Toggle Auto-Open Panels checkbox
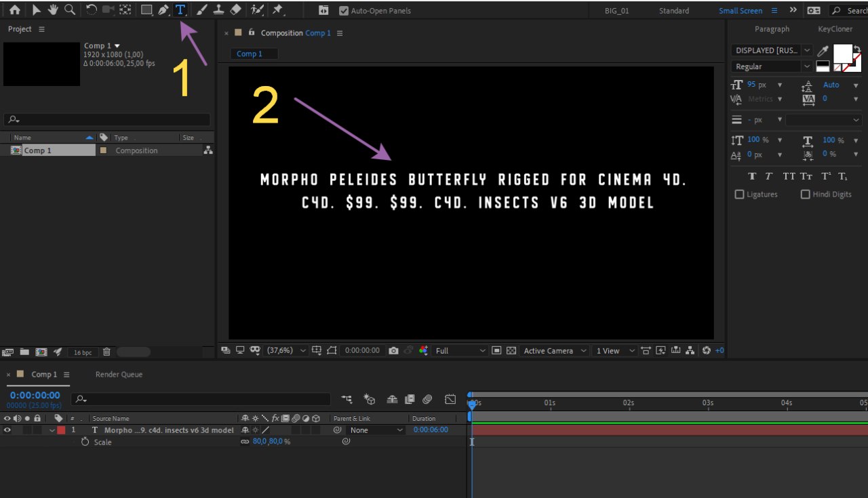This screenshot has width=868, height=498. tap(344, 11)
